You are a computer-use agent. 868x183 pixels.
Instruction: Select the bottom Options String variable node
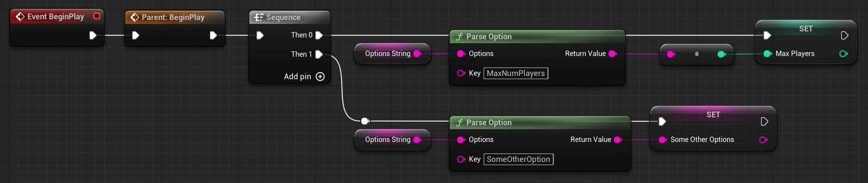point(392,140)
